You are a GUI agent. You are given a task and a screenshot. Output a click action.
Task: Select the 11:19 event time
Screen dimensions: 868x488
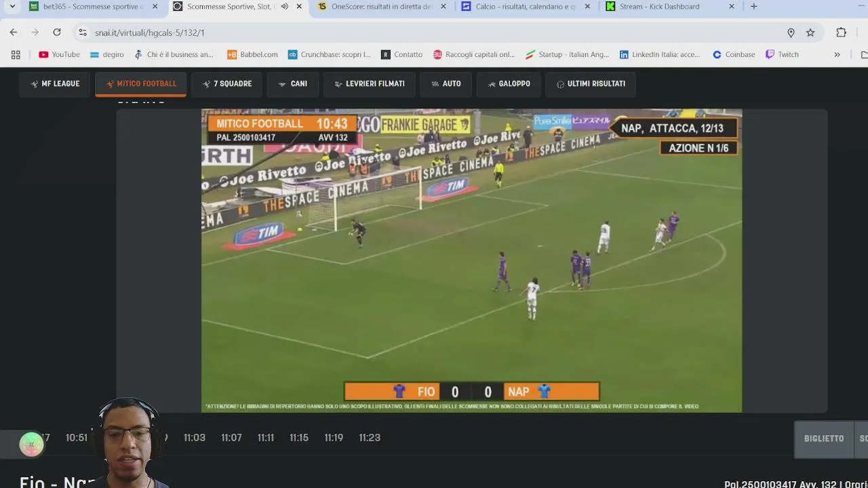point(334,438)
